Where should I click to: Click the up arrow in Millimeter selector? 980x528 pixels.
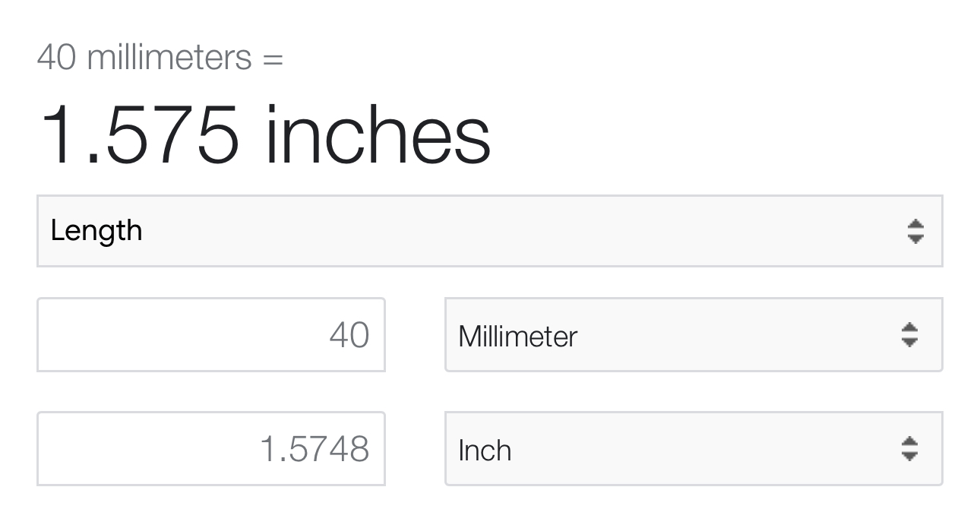(x=909, y=328)
